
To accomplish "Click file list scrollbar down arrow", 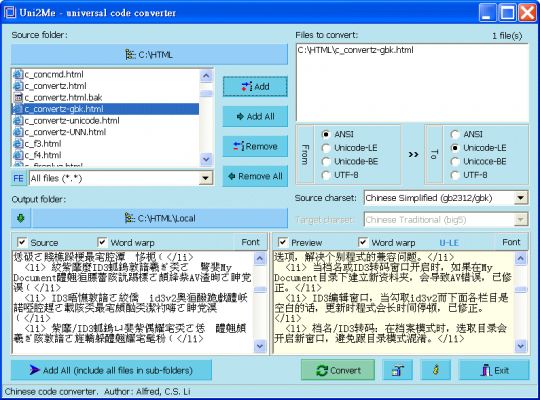I will 206,159.
